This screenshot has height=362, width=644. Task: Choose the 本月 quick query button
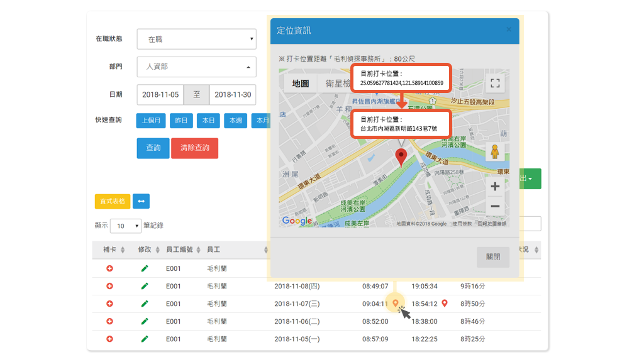pyautogui.click(x=261, y=121)
